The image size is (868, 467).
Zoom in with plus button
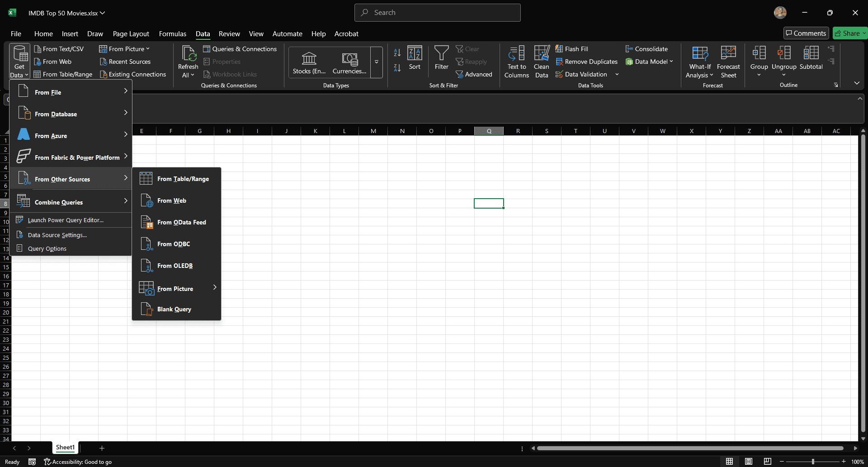(844, 462)
